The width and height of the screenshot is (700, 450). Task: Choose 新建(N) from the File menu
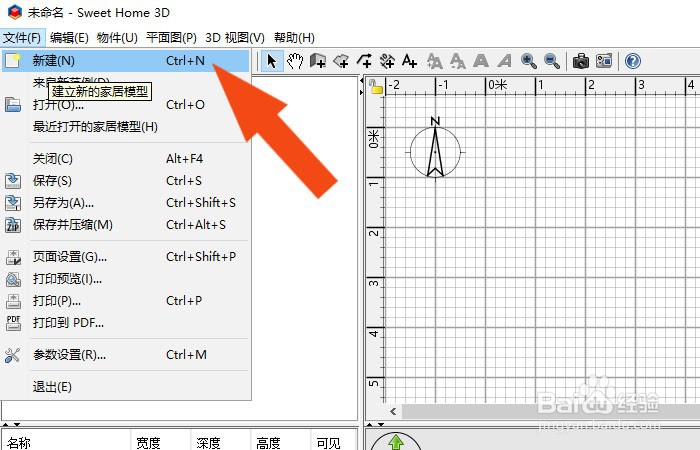125,61
